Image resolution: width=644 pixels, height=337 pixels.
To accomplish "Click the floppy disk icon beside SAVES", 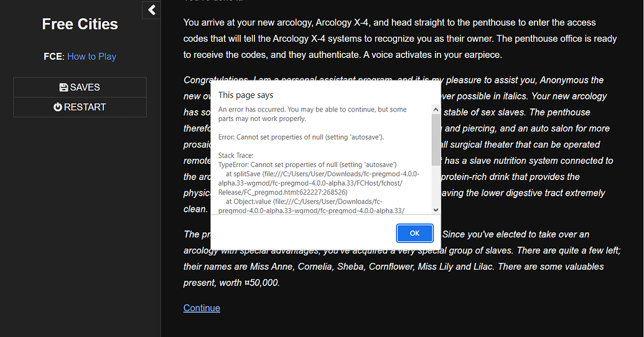I will click(x=63, y=87).
